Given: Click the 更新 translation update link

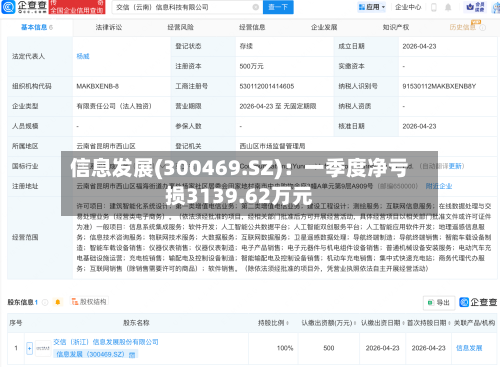Looking at the screenshot, I should [x=456, y=166].
